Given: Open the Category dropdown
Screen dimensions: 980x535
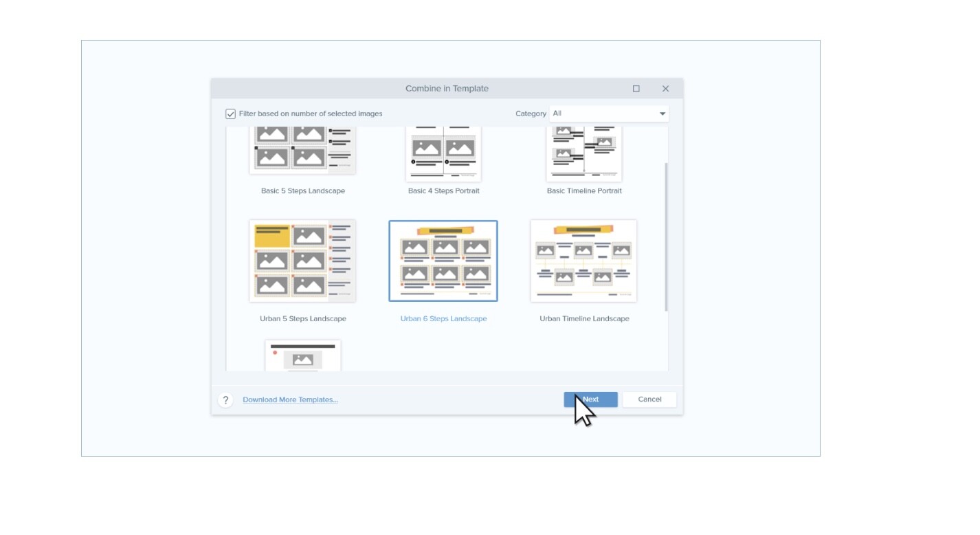Looking at the screenshot, I should point(609,113).
